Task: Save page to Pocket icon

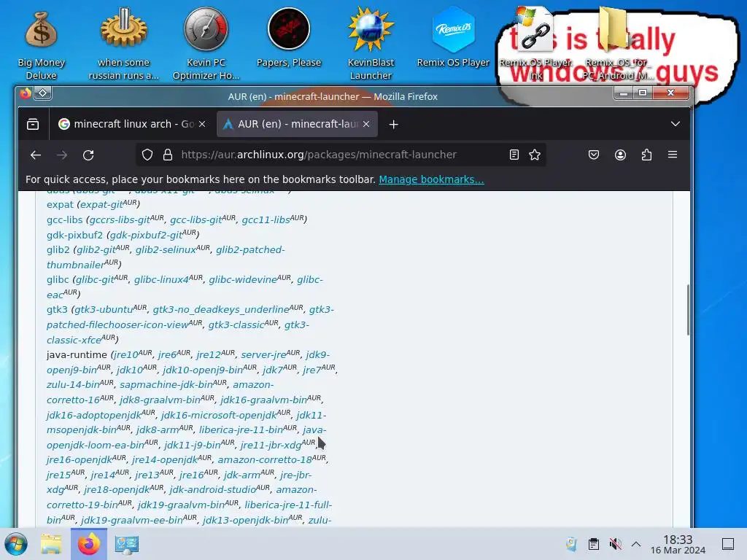Action: [x=594, y=155]
